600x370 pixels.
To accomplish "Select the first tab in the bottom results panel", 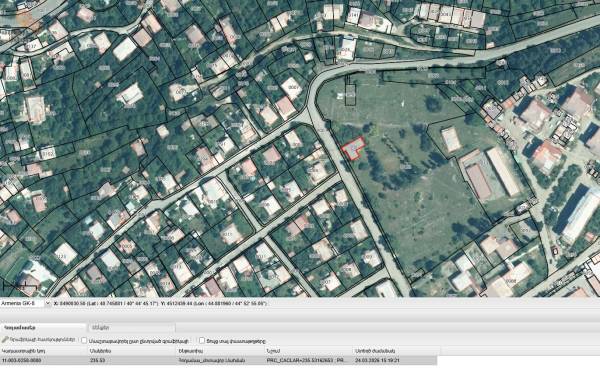I will pyautogui.click(x=43, y=328).
